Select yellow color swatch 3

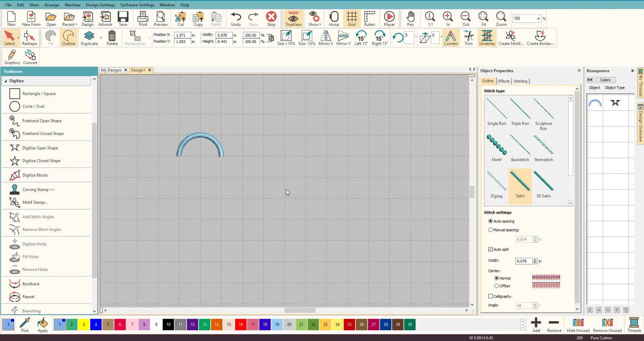pos(84,325)
